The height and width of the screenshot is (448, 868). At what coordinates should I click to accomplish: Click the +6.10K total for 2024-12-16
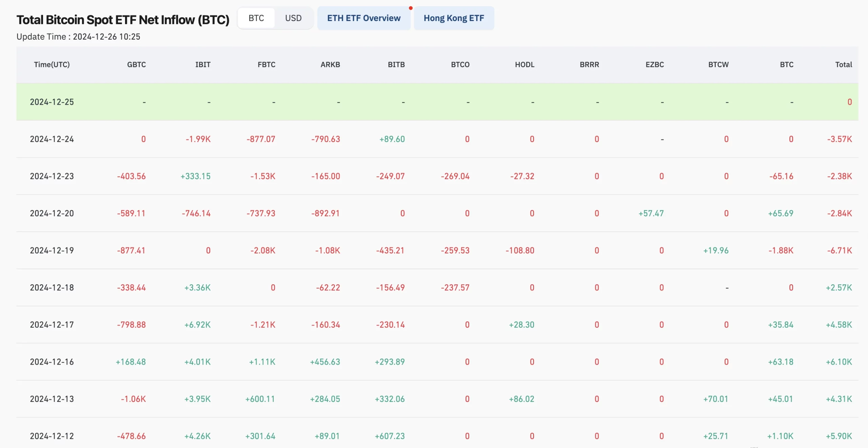click(x=839, y=362)
